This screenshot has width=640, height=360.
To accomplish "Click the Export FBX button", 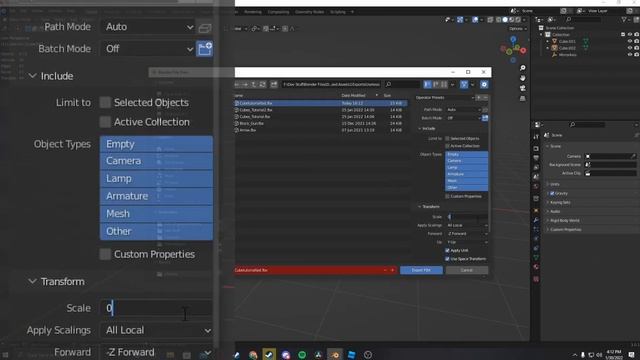I will (x=421, y=270).
